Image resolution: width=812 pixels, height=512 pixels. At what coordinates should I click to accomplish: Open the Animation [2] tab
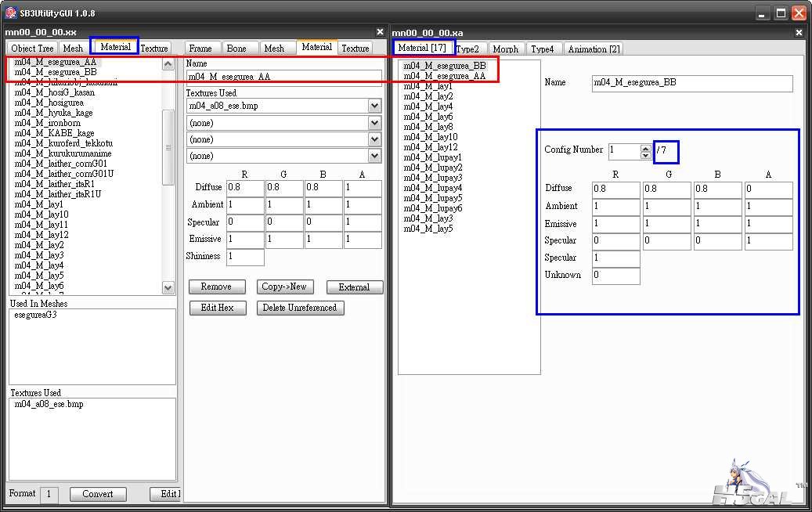click(x=594, y=49)
